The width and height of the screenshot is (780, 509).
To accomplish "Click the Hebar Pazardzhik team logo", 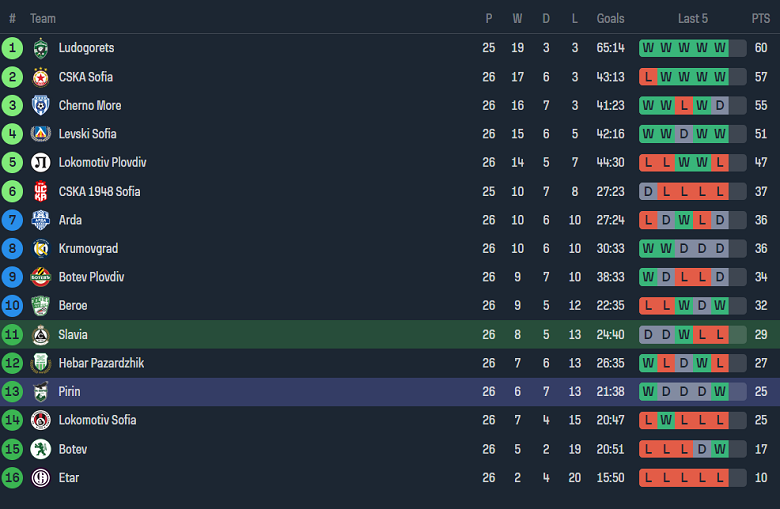I will point(40,363).
